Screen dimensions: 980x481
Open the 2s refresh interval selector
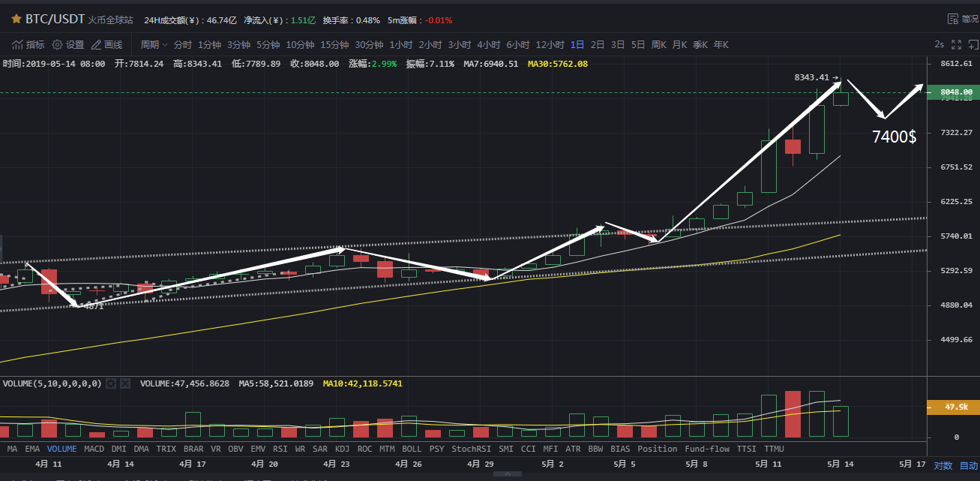[939, 45]
